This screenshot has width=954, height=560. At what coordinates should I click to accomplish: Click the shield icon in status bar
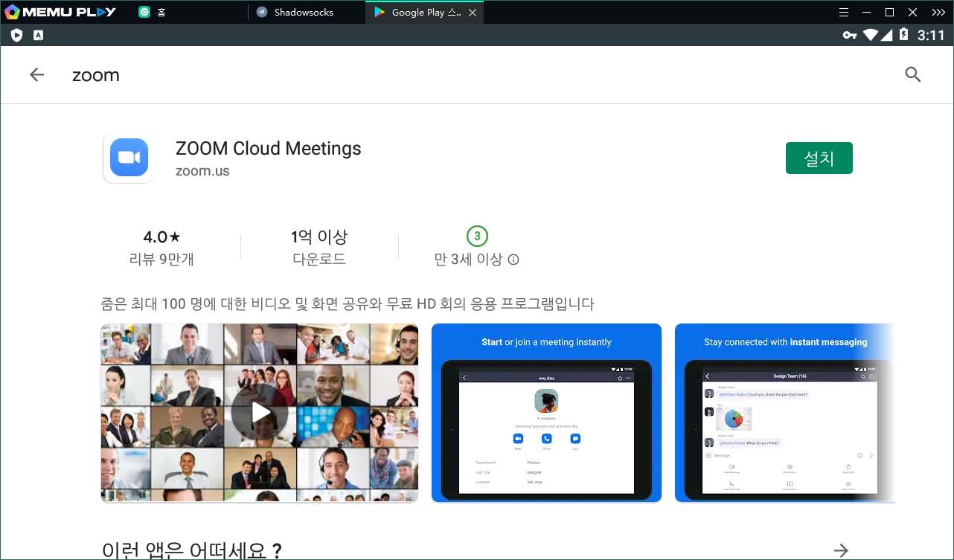[16, 35]
